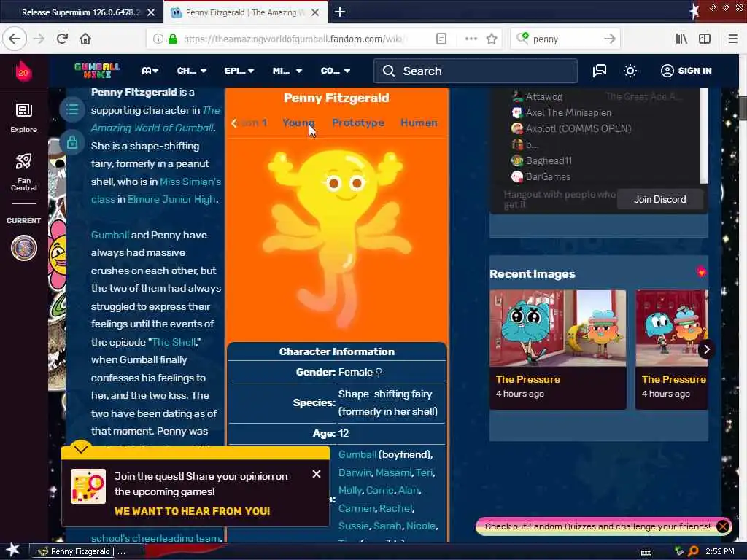Toggle the browser sidebar icon
The height and width of the screenshot is (560, 747).
[x=705, y=39]
